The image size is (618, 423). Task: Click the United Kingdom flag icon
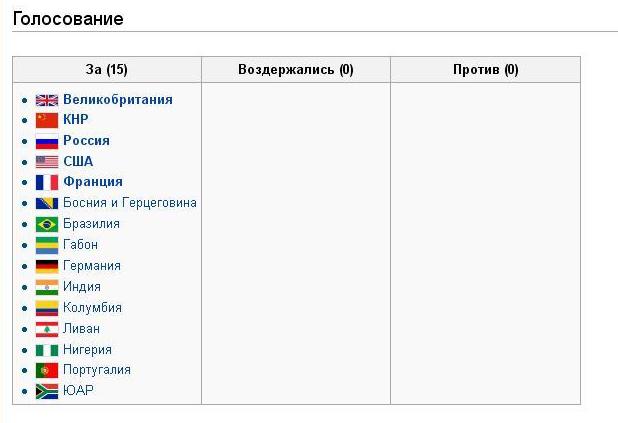click(47, 101)
